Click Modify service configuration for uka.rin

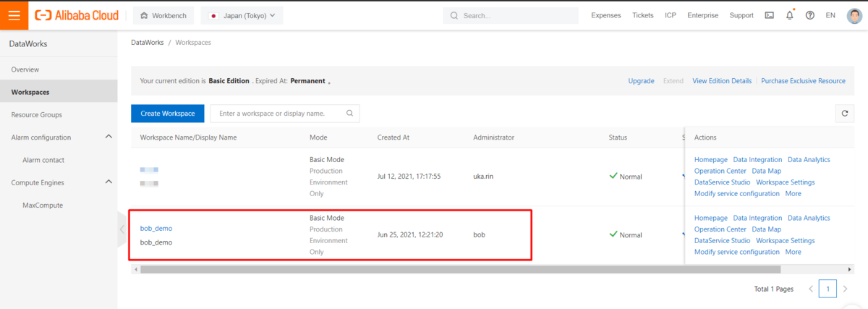pos(737,193)
